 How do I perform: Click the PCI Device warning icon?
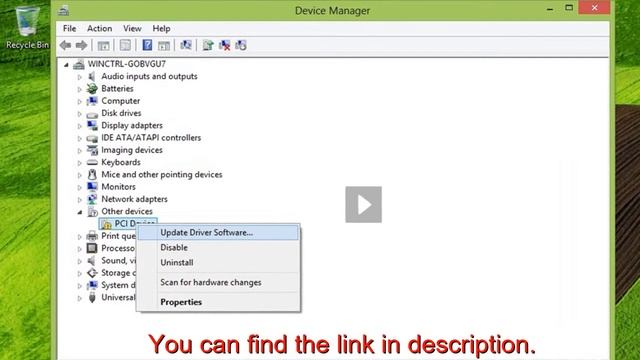click(x=107, y=224)
